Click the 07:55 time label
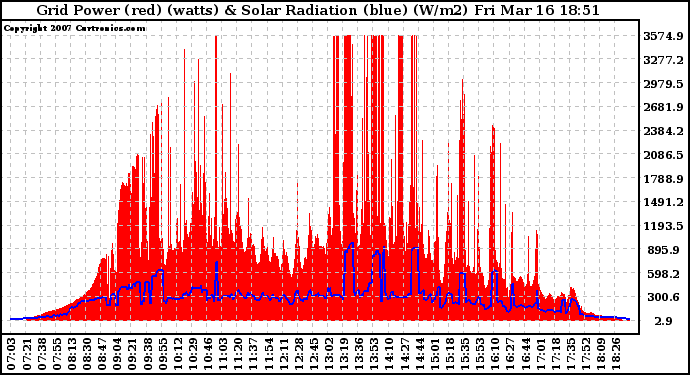 pyautogui.click(x=57, y=354)
